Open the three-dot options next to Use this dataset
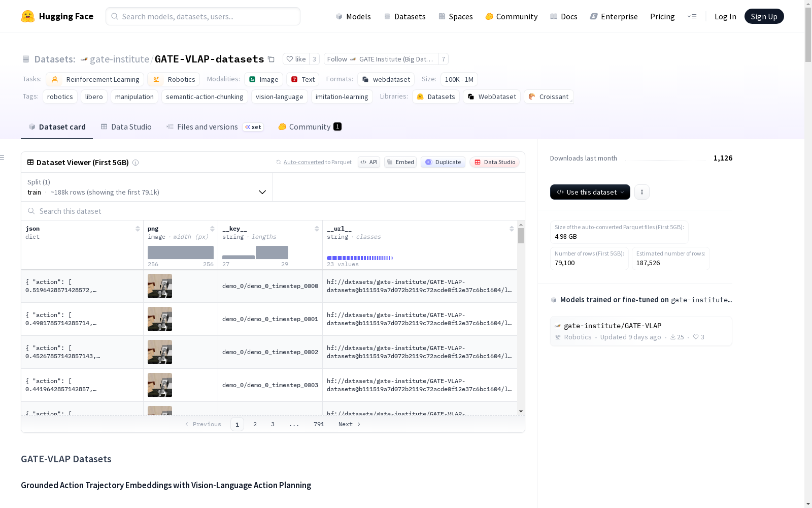 pyautogui.click(x=641, y=192)
